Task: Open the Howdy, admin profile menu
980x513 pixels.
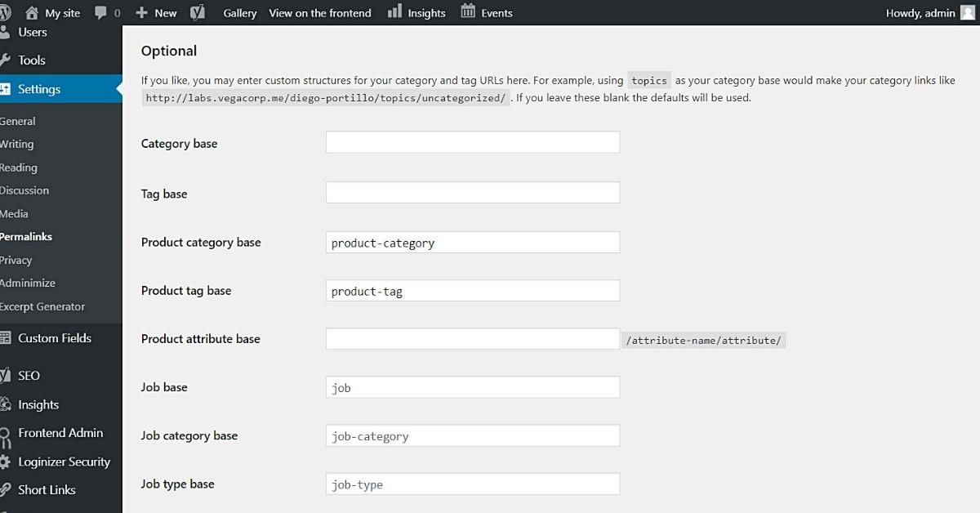Action: [920, 12]
